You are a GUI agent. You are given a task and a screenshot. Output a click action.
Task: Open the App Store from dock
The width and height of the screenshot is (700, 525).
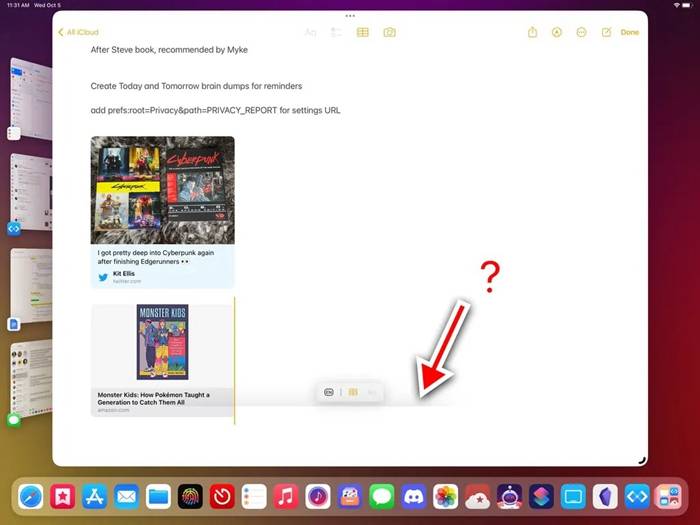[x=95, y=496]
